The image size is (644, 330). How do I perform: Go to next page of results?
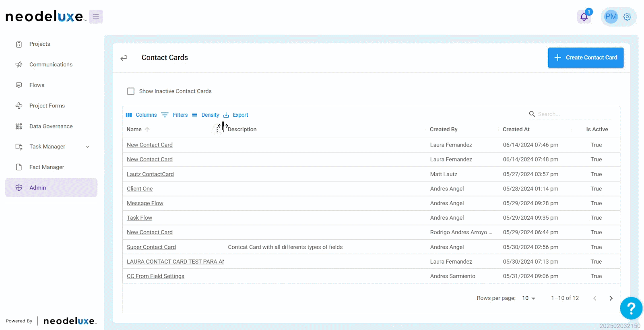[611, 298]
